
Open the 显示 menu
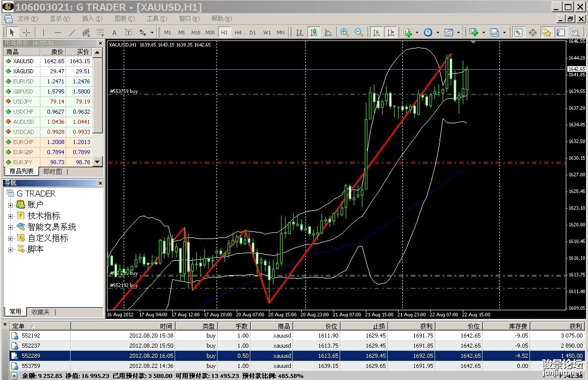60,18
